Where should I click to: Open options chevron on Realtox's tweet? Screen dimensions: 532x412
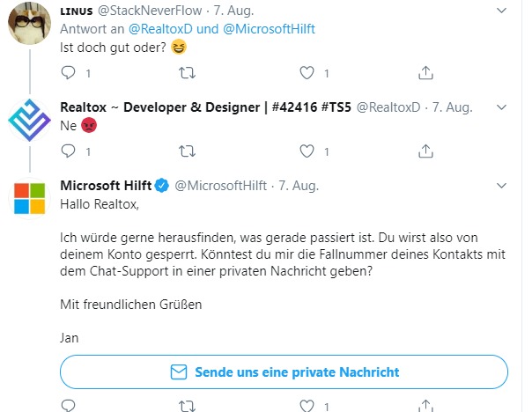coord(501,107)
